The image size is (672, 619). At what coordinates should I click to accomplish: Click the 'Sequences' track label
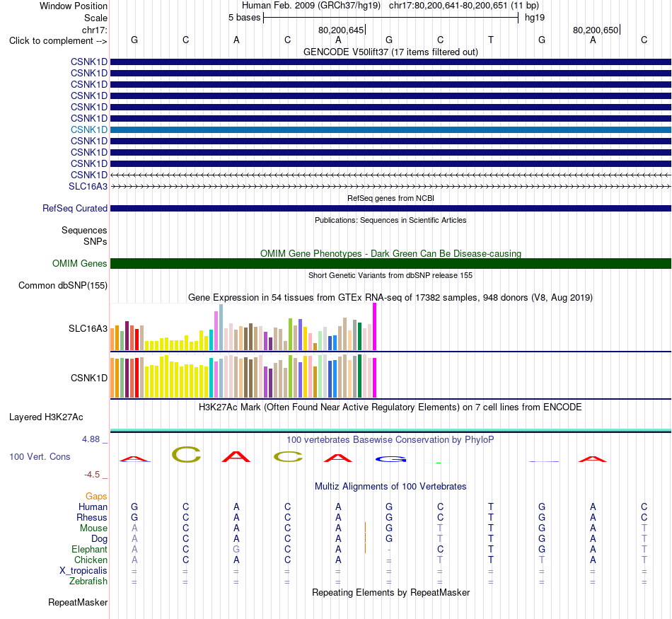[x=84, y=230]
